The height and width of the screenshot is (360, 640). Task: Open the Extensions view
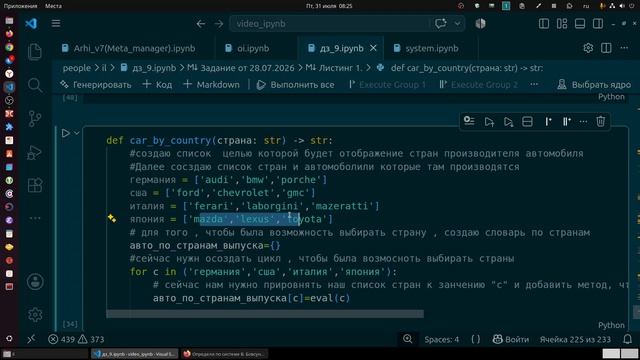[35, 185]
